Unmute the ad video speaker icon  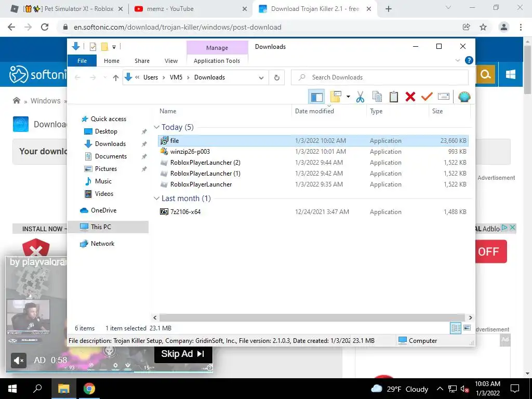pyautogui.click(x=19, y=361)
